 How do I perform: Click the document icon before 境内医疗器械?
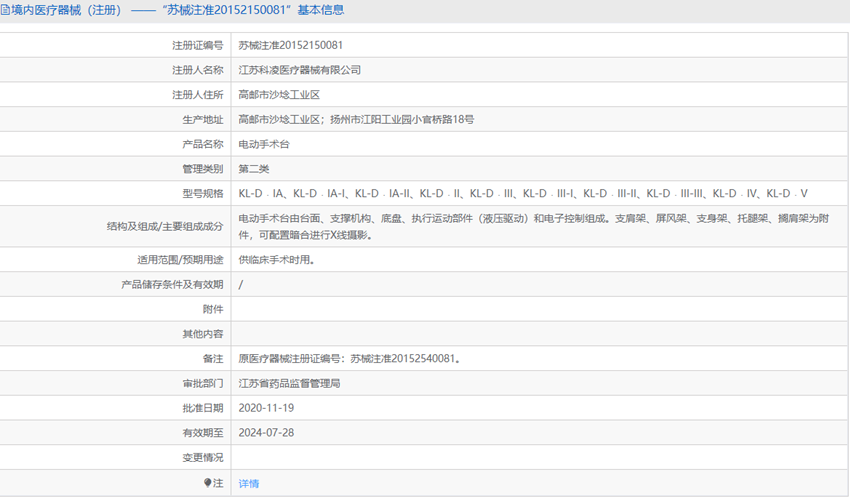[x=5, y=10]
